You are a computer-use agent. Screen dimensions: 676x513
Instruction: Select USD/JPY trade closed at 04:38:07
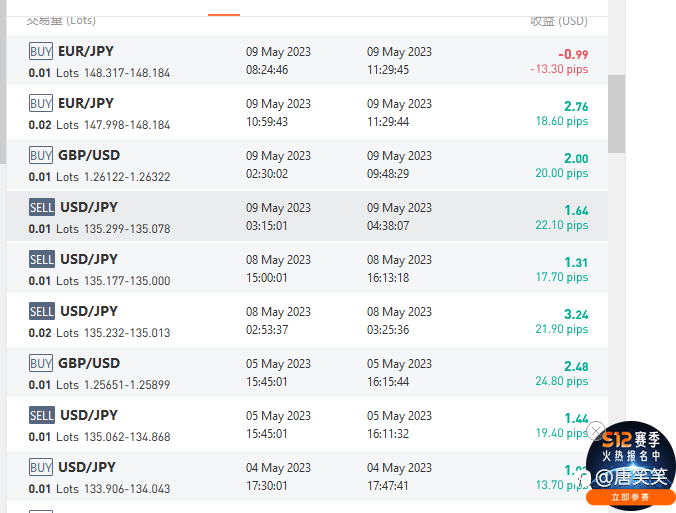(x=307, y=216)
